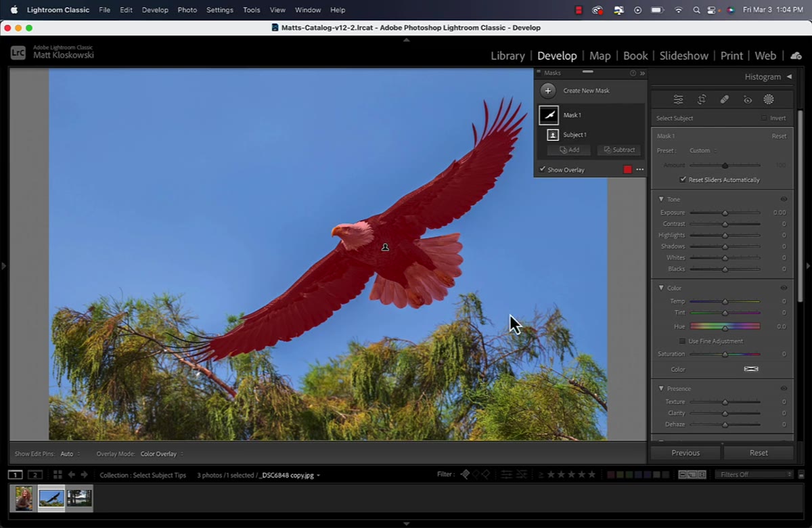Hide the filmstrip with bottom arrow
Image resolution: width=812 pixels, height=528 pixels.
[406, 523]
